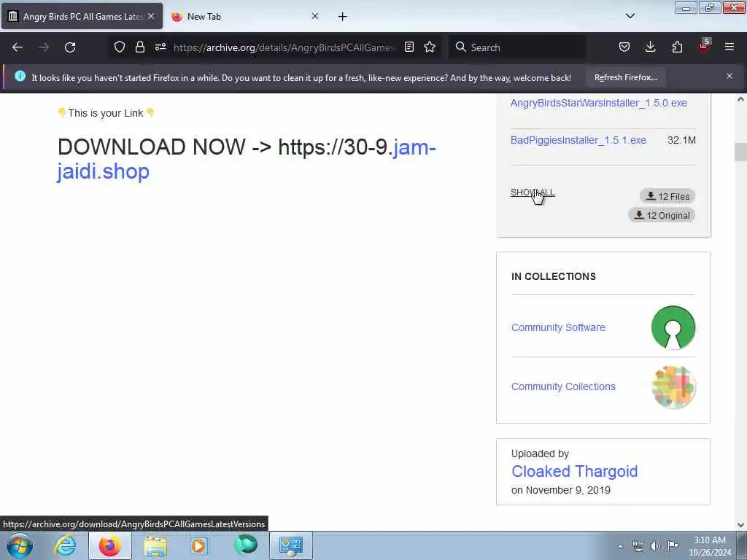Go back using the browser back arrow
This screenshot has height=560, width=747.
click(x=18, y=47)
